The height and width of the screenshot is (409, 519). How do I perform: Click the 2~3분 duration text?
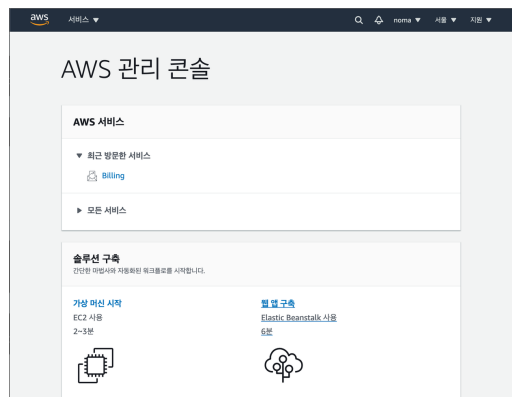(83, 331)
